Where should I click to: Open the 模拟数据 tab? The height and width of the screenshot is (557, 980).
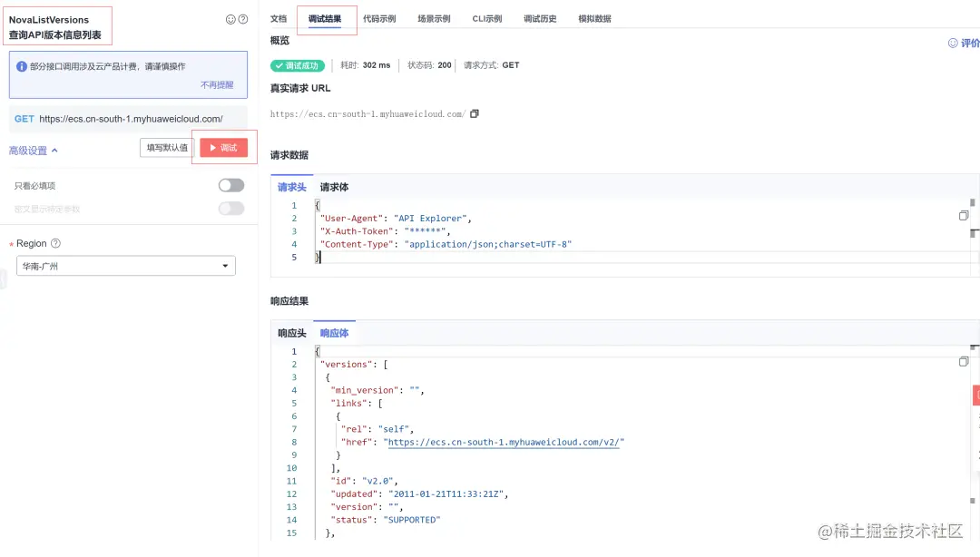594,19
